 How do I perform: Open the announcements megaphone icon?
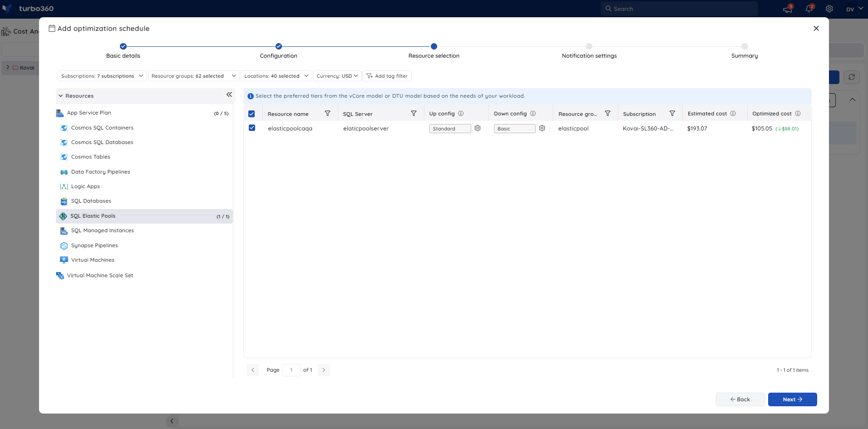point(788,9)
